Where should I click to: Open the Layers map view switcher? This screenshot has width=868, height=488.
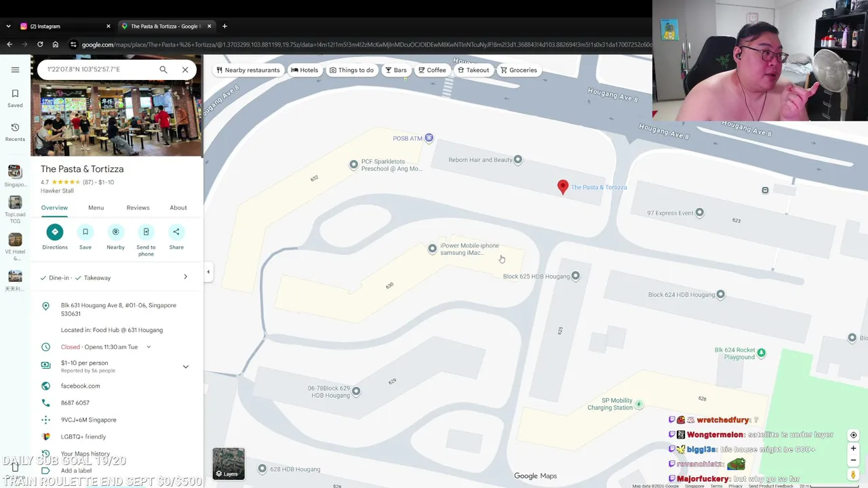coord(229,464)
